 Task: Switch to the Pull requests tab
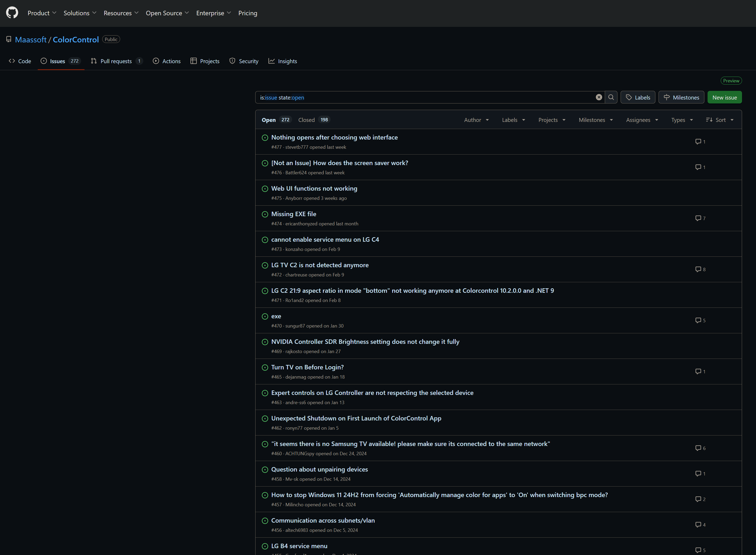click(116, 61)
